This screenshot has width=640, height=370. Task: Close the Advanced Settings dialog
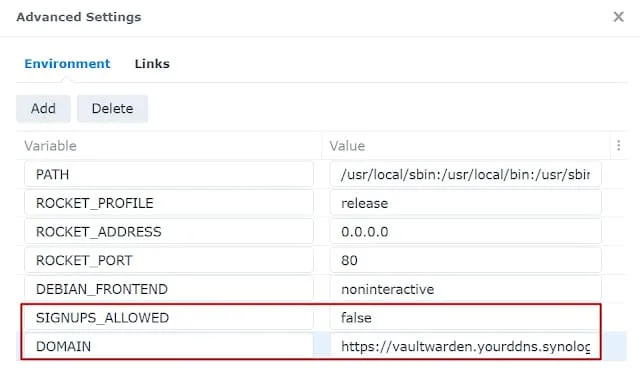point(618,17)
